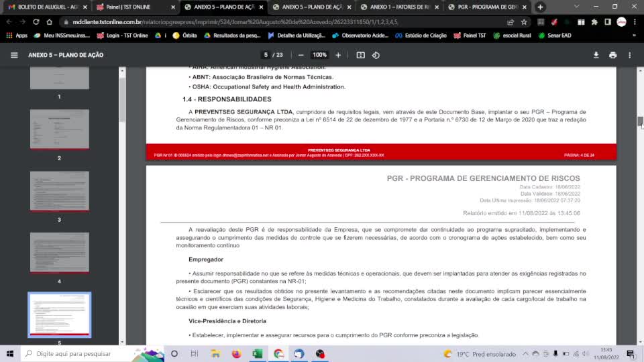Select page 4 thumbnail

click(x=59, y=253)
